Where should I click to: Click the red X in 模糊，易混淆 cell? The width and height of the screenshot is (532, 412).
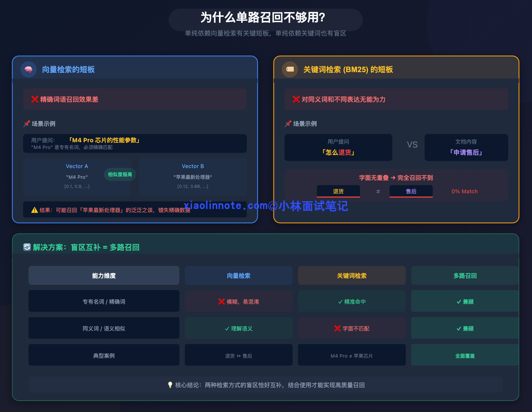click(x=221, y=302)
